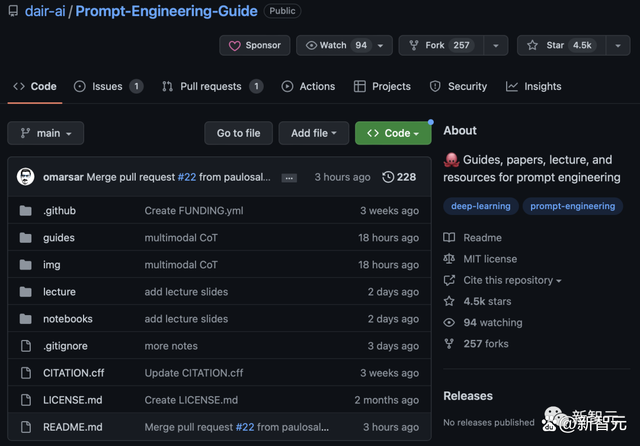Open the 228 commits history link
Screen dimensions: 640x446
pyautogui.click(x=399, y=177)
